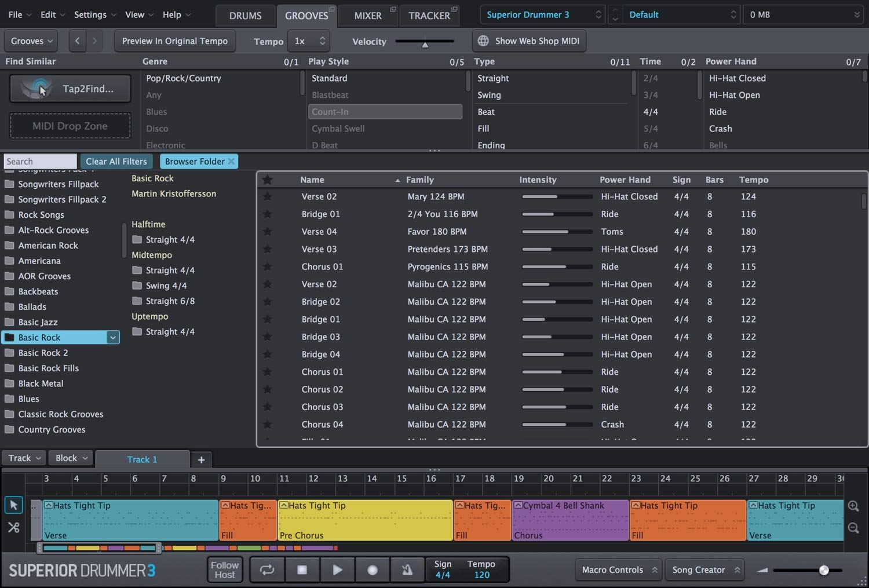Screen dimensions: 869x588
Task: Click the Stop transport button
Action: click(x=302, y=569)
